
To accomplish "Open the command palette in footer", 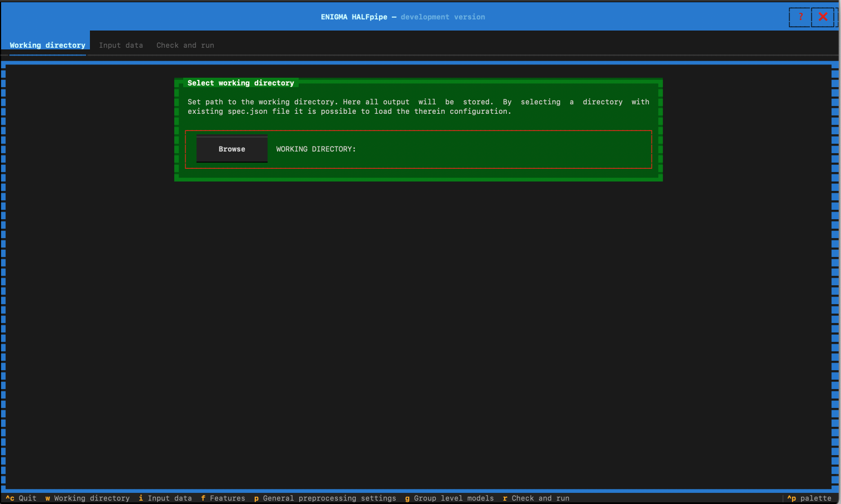I will [x=809, y=498].
